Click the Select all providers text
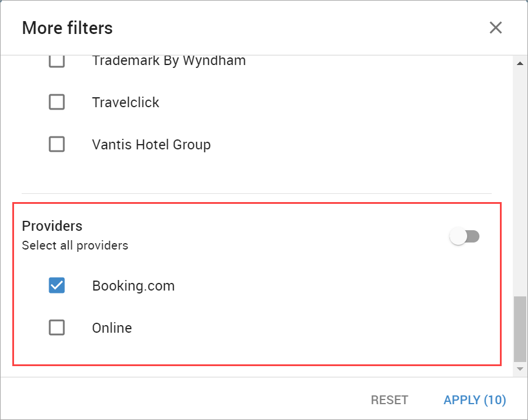The height and width of the screenshot is (420, 528). (75, 245)
